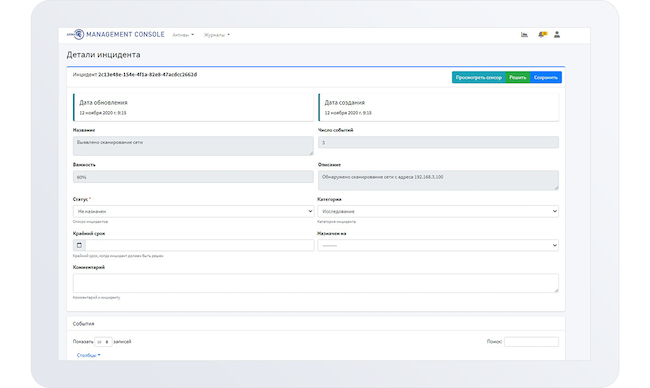Open calendar icon for Крайний срок
650x388 pixels.
(x=79, y=245)
